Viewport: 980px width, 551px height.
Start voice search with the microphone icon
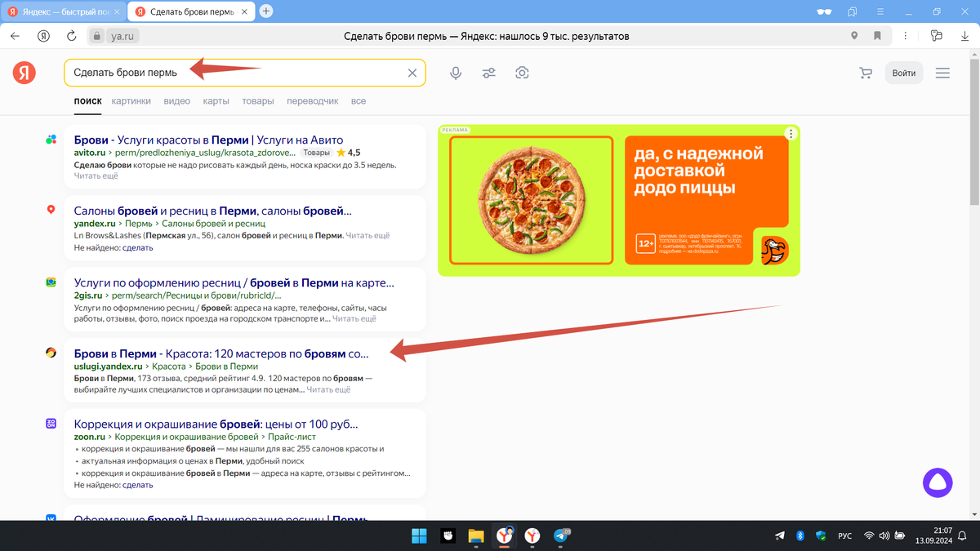456,73
